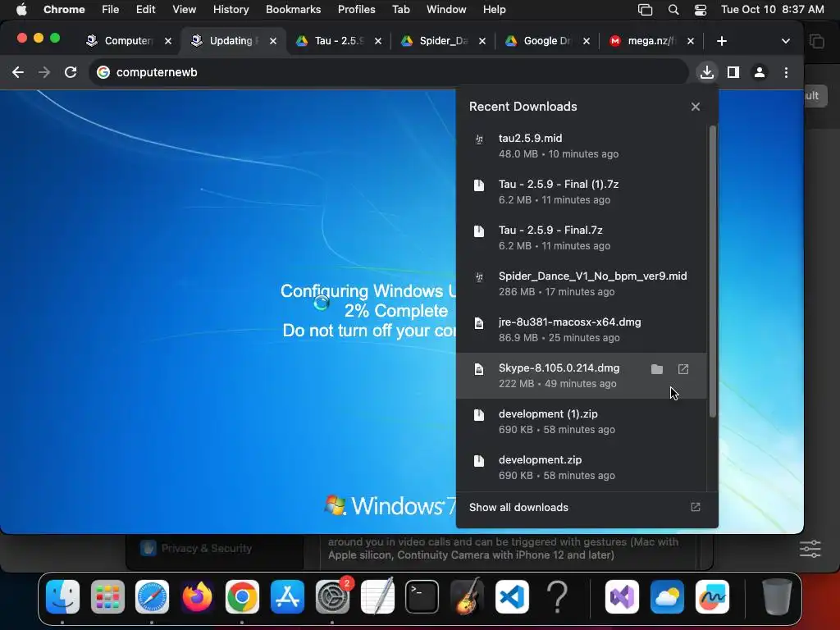Open the Apple menu
Screen dimensions: 840x630
pos(21,10)
